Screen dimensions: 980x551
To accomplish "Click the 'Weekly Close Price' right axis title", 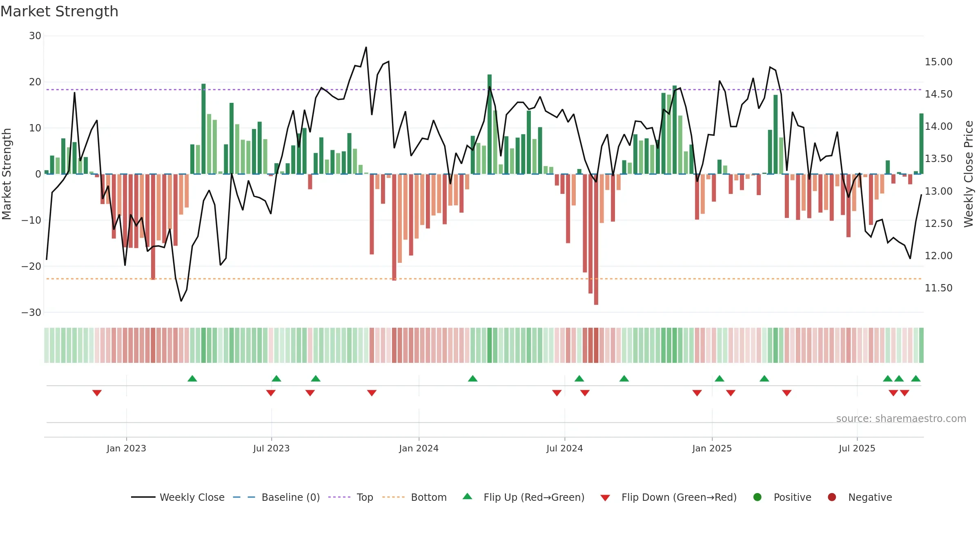I will [969, 174].
